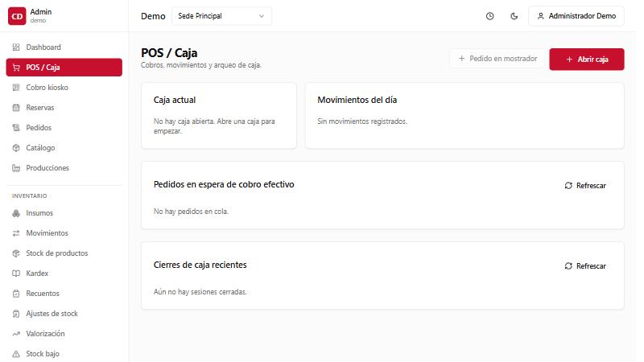
Task: Click the Pedidos icon in sidebar
Action: 16,128
